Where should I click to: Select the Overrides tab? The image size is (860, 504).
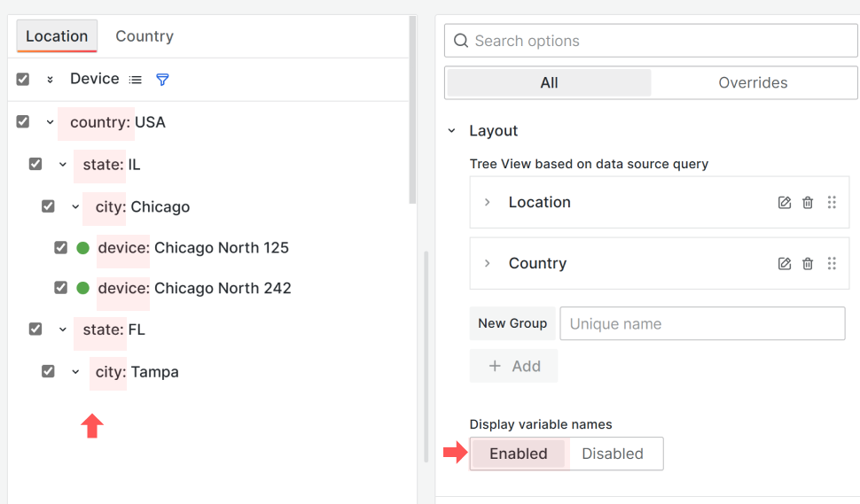click(753, 83)
